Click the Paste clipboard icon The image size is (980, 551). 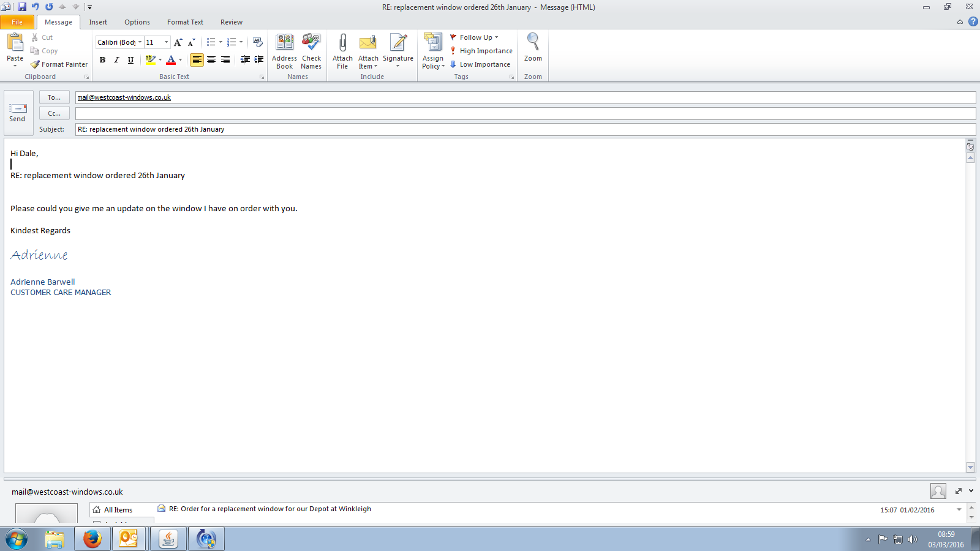click(15, 42)
